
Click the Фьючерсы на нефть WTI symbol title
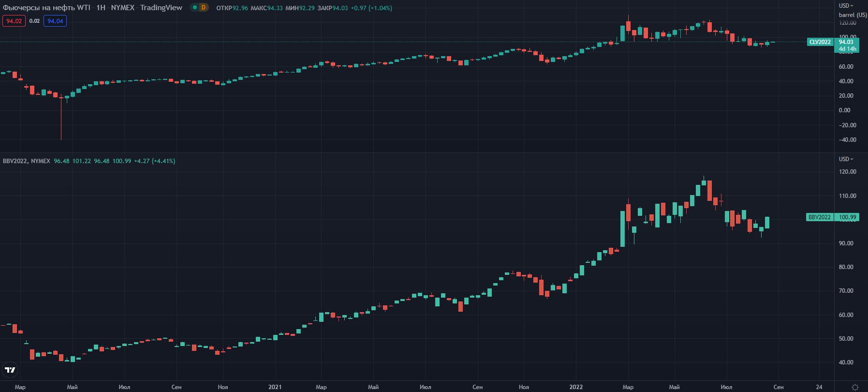pyautogui.click(x=46, y=8)
